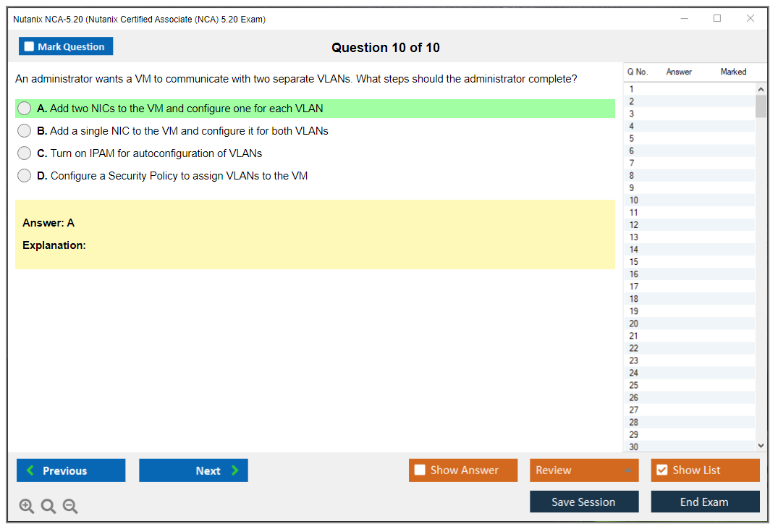The image size is (778, 532).
Task: Enable the Show Answer checkbox
Action: pyautogui.click(x=420, y=470)
